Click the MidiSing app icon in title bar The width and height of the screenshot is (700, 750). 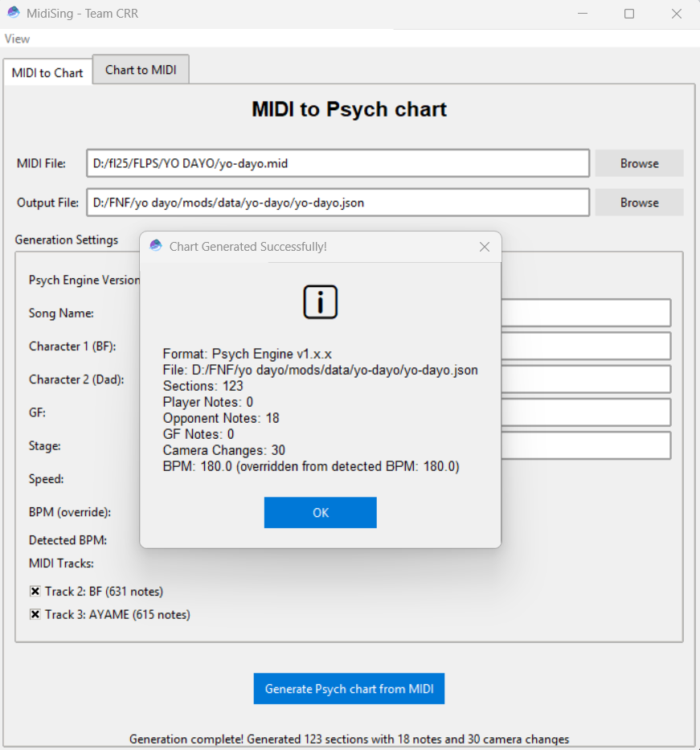pyautogui.click(x=14, y=14)
